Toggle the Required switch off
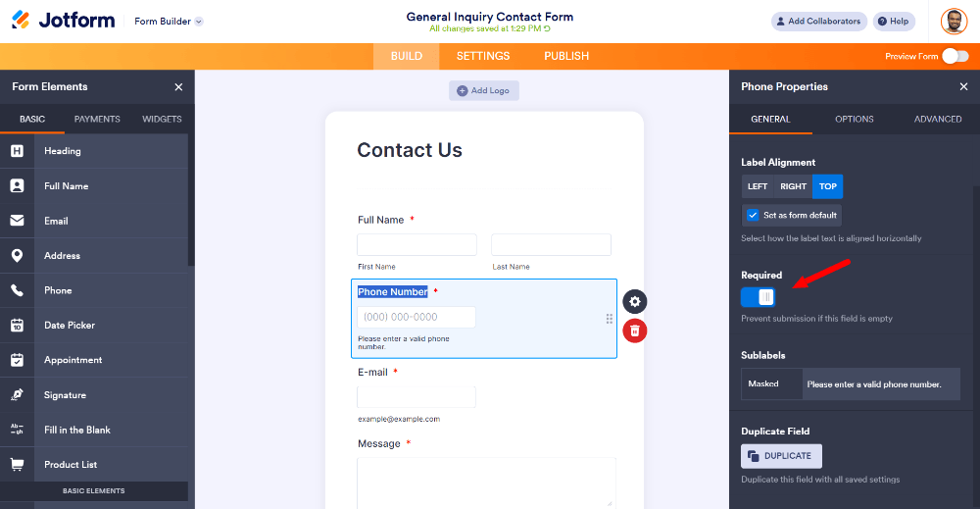 point(759,297)
